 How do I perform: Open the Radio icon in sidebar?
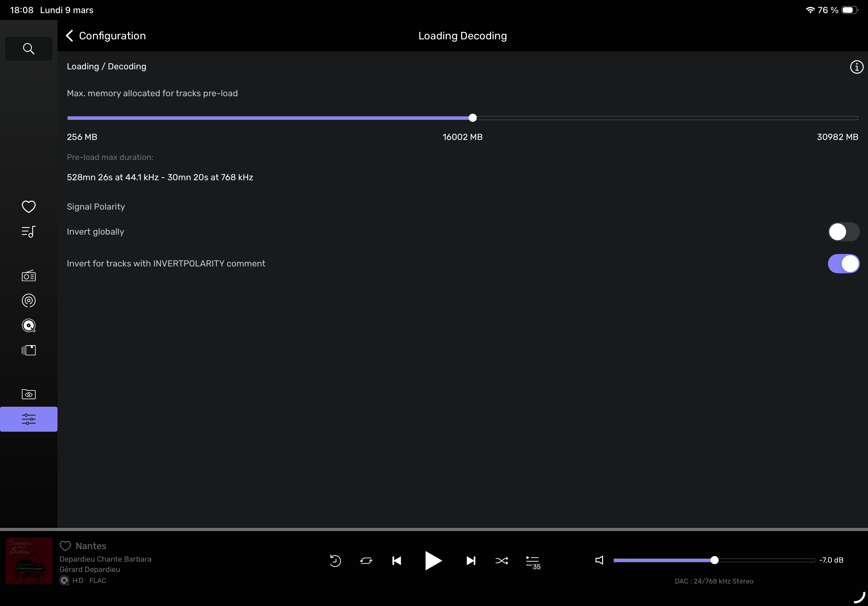pyautogui.click(x=28, y=276)
